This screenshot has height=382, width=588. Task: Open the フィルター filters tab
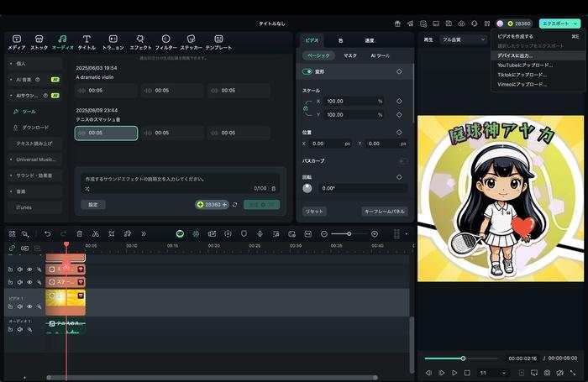[x=165, y=42]
